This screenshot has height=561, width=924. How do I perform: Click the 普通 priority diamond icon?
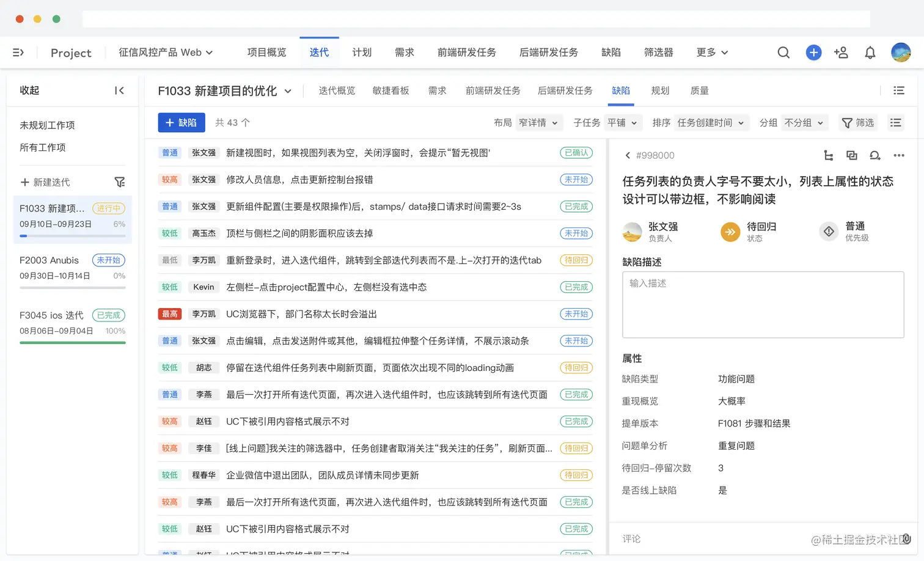829,232
